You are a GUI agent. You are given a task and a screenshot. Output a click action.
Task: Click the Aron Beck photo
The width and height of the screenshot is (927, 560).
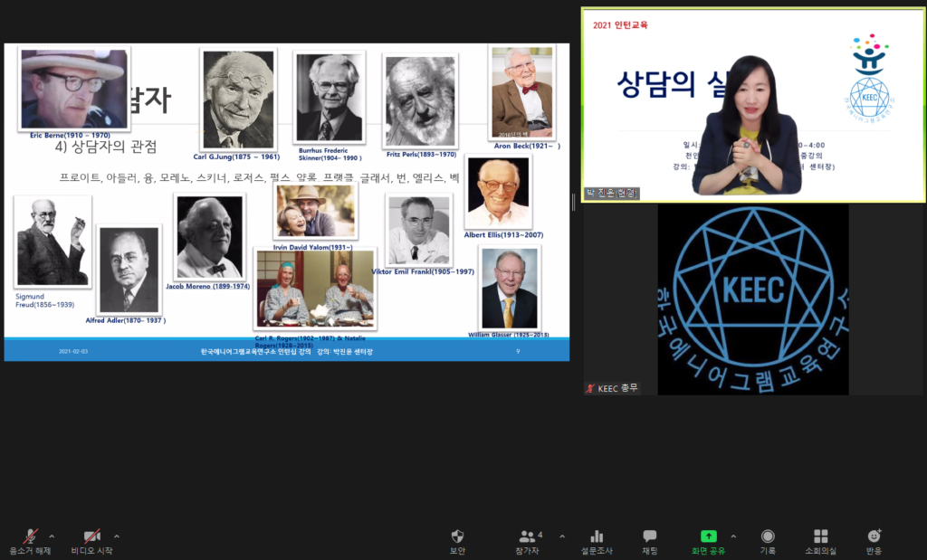pos(522,92)
